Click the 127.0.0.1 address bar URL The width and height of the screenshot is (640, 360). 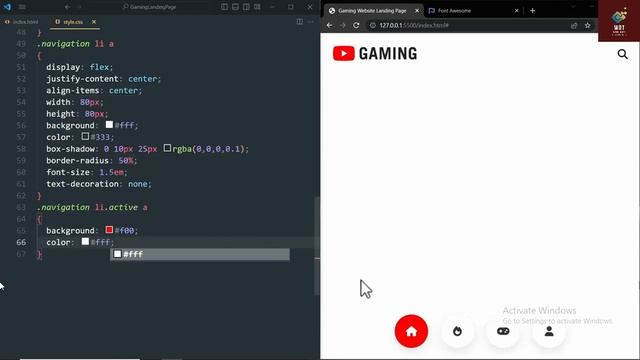[x=414, y=25]
